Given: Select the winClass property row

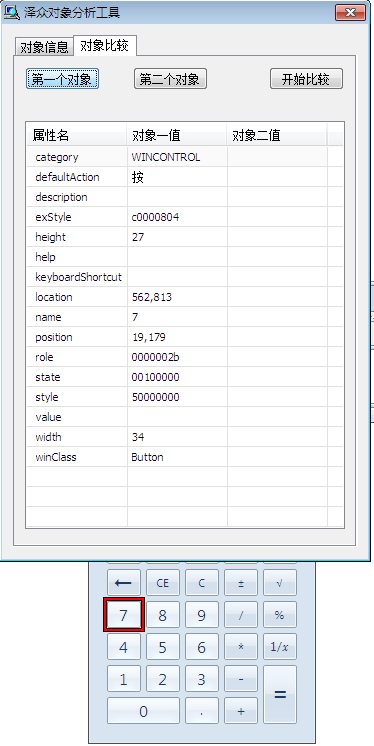Looking at the screenshot, I should pyautogui.click(x=185, y=457).
